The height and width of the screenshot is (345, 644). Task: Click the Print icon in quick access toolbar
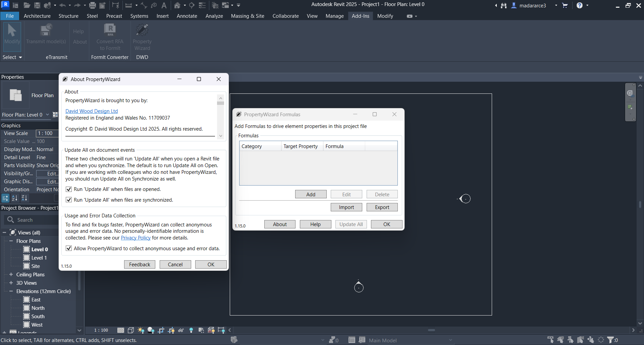(93, 5)
